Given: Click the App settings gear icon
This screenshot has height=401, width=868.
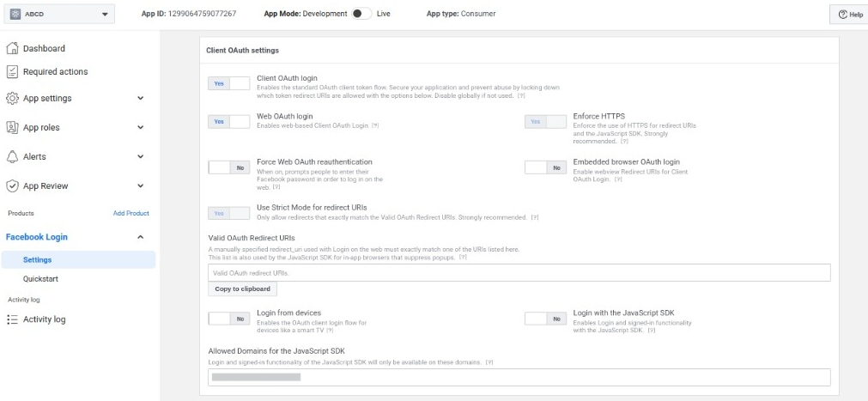Looking at the screenshot, I should (x=12, y=98).
